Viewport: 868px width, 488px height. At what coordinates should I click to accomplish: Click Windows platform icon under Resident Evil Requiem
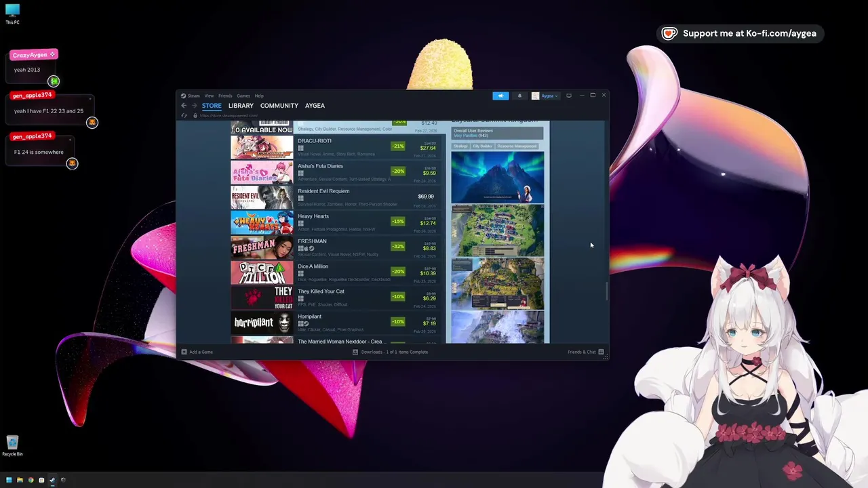point(300,199)
